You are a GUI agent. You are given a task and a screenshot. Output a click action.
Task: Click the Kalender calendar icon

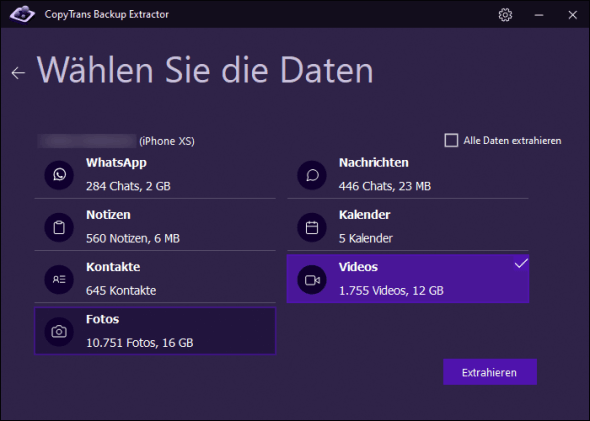(312, 227)
